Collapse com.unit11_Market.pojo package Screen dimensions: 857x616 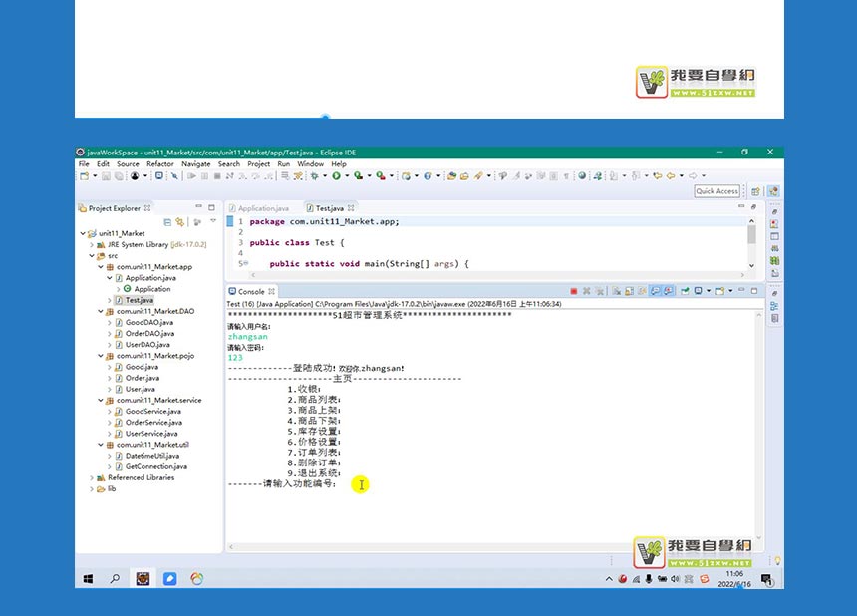[101, 356]
